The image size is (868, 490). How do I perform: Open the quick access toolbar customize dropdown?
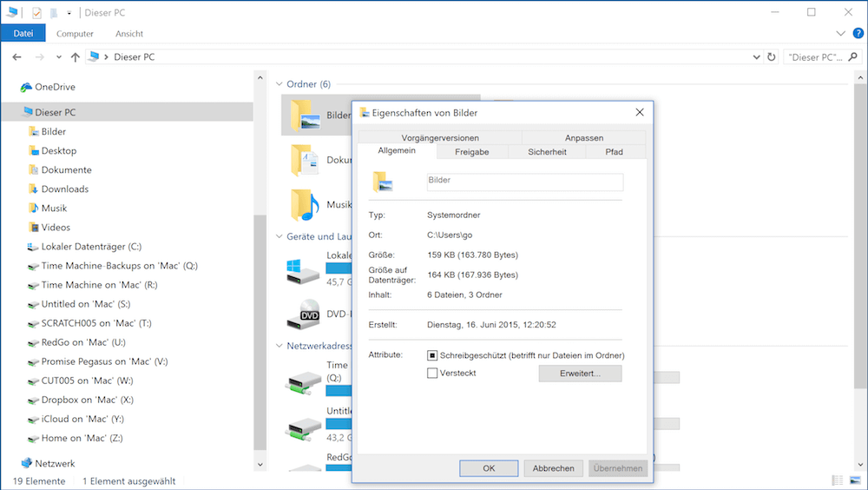pyautogui.click(x=69, y=13)
